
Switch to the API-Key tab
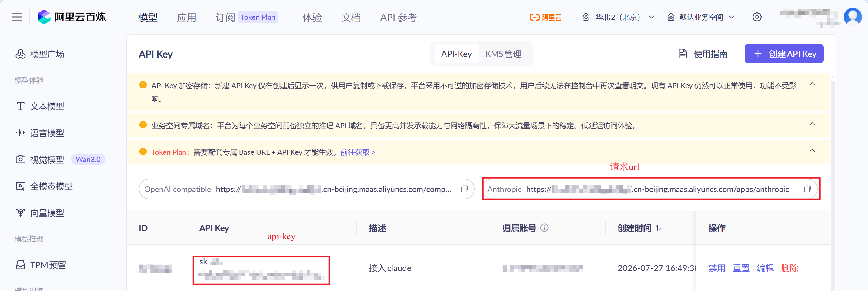click(456, 54)
